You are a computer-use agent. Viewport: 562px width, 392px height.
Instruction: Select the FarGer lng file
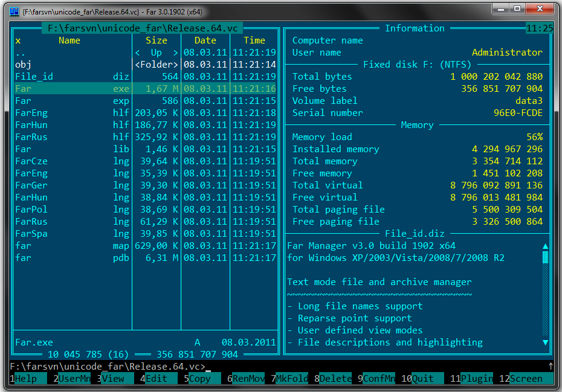[x=145, y=185]
